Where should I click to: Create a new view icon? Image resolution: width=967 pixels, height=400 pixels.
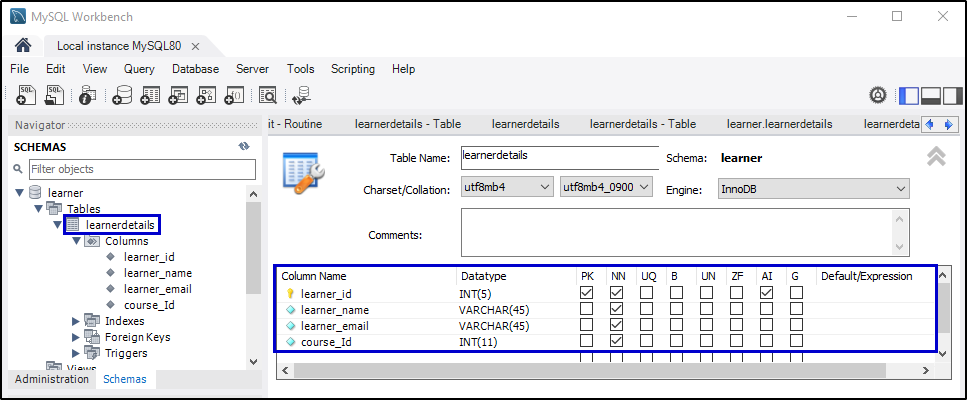178,94
